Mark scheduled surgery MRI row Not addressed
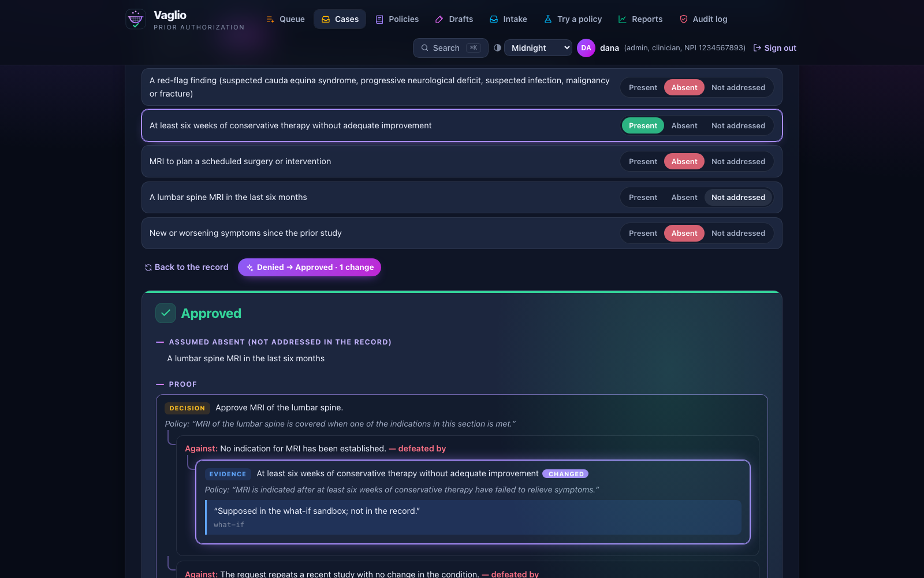The width and height of the screenshot is (924, 578). pyautogui.click(x=738, y=161)
